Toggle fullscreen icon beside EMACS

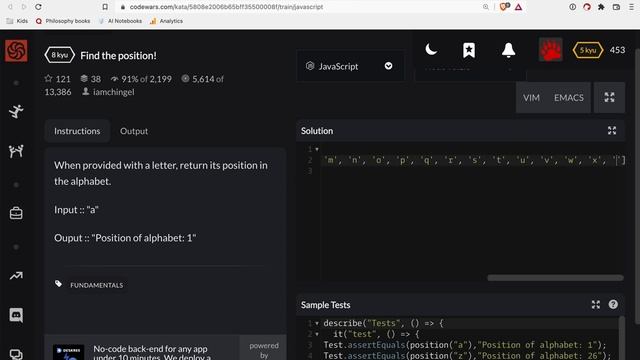click(609, 97)
